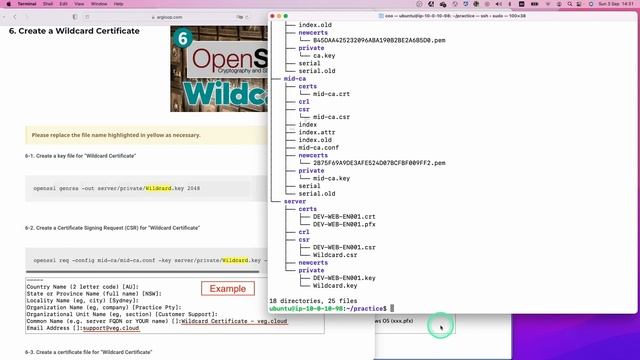Click the red 'Example' label
Viewport: 640px width, 360px height.
228,289
